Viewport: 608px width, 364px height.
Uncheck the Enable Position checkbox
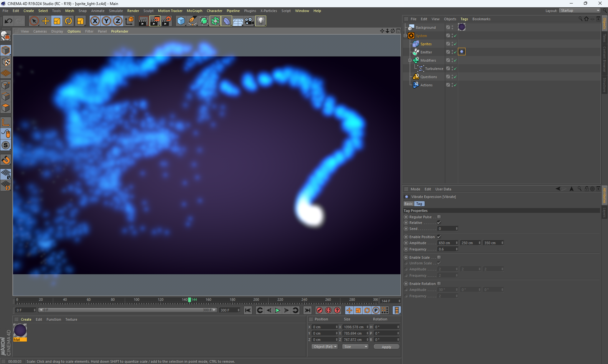coord(439,237)
